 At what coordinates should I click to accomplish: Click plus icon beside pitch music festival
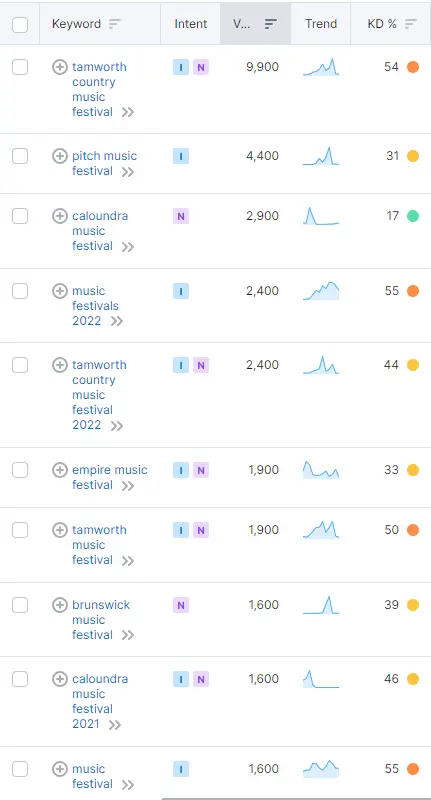point(60,156)
